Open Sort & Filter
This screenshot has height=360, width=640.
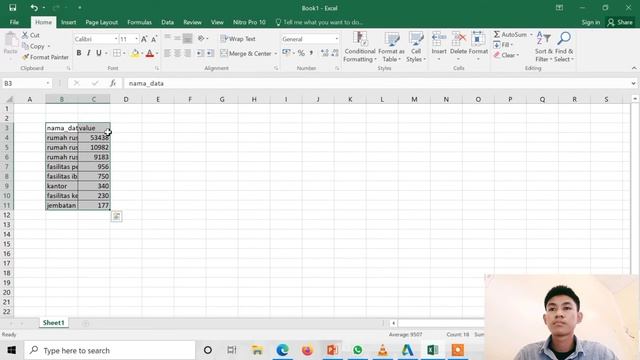[x=544, y=47]
